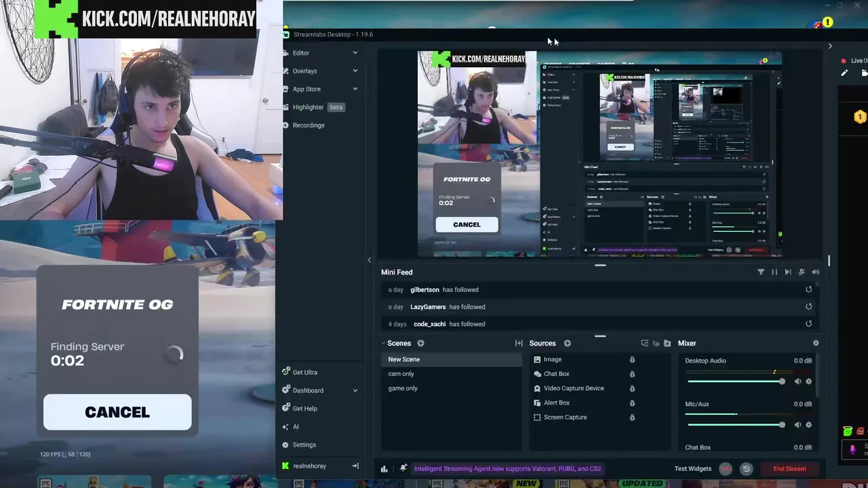Expand the Overlays menu chevron
The image size is (868, 488).
coord(355,71)
